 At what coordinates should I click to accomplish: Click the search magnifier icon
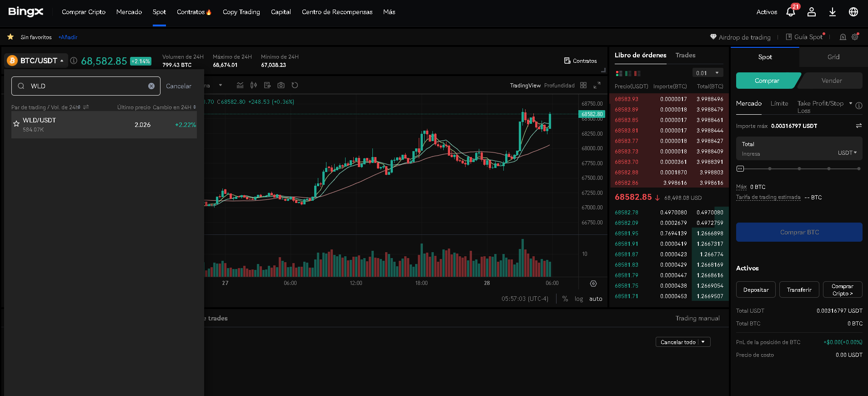(21, 86)
